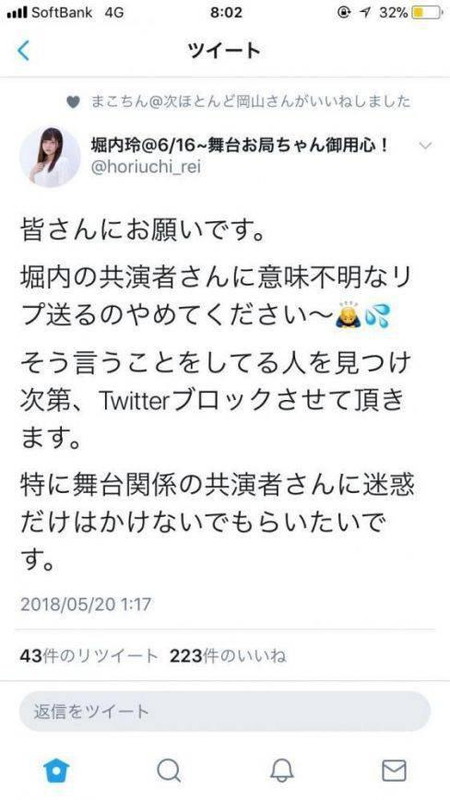The image size is (450, 800).
Task: Tap the back arrow in the header
Action: (x=23, y=51)
